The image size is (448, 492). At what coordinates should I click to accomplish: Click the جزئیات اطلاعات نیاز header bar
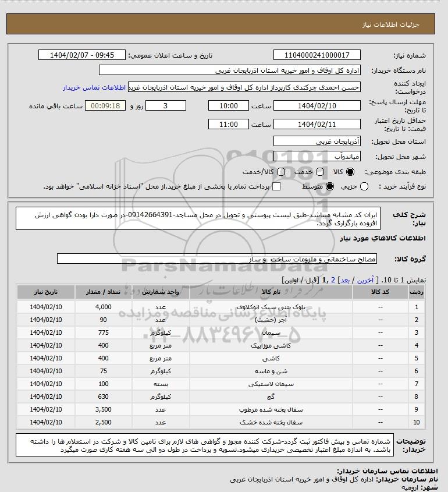(221, 24)
